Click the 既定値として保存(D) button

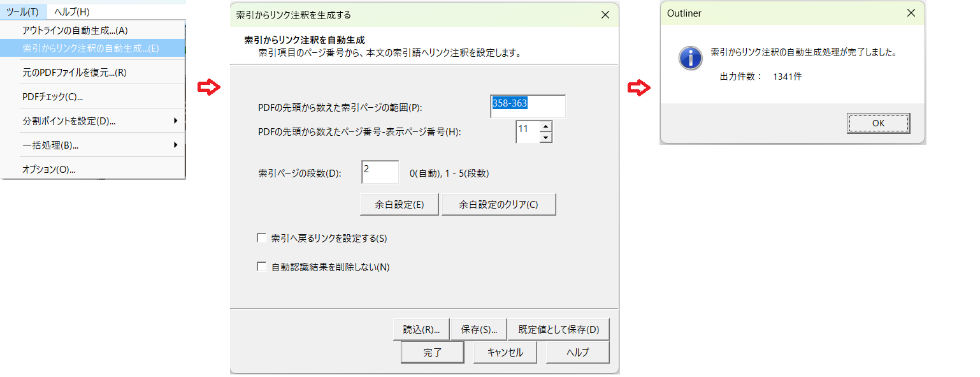[x=559, y=330]
